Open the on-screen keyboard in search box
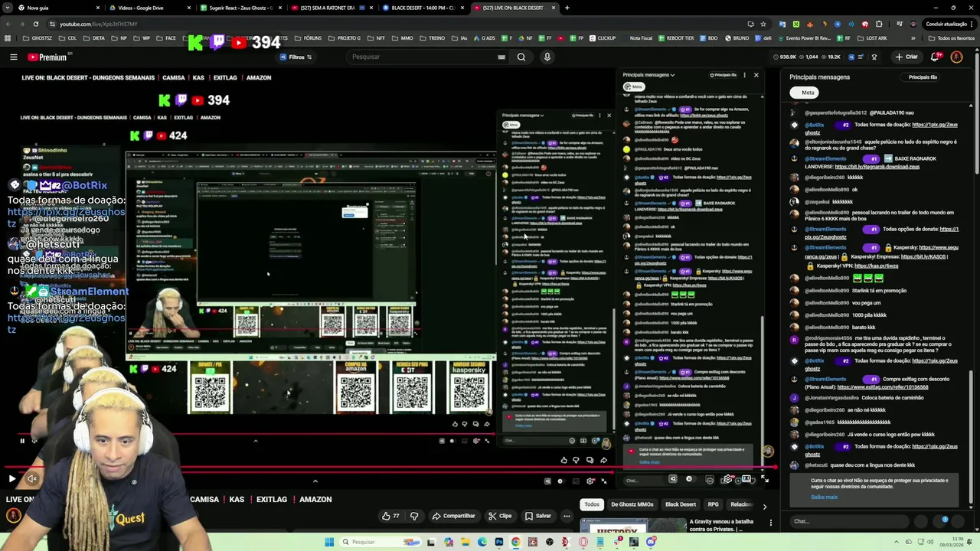This screenshot has height=551, width=980. coord(501,57)
